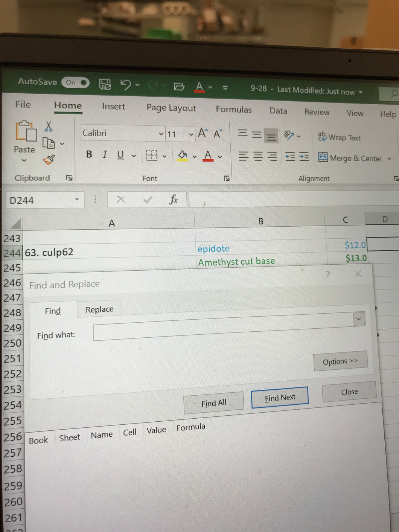This screenshot has width=399, height=532.
Task: Switch to the Page Layout tab
Action: pos(171,108)
